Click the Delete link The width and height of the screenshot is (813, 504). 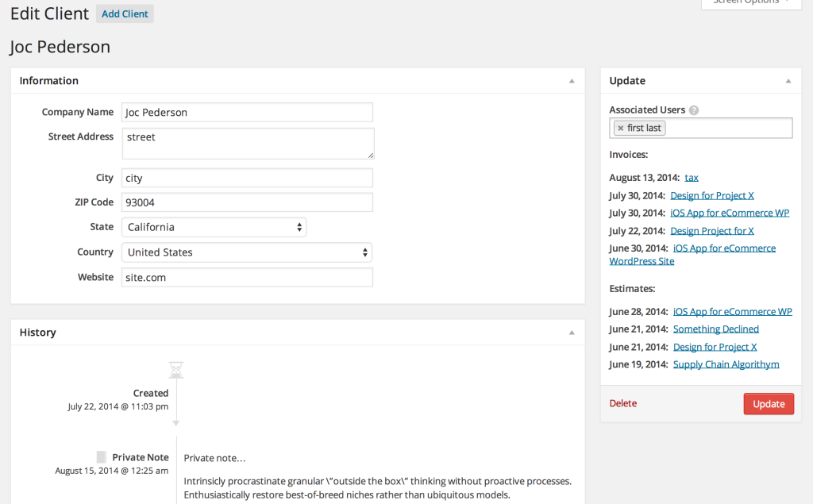623,403
